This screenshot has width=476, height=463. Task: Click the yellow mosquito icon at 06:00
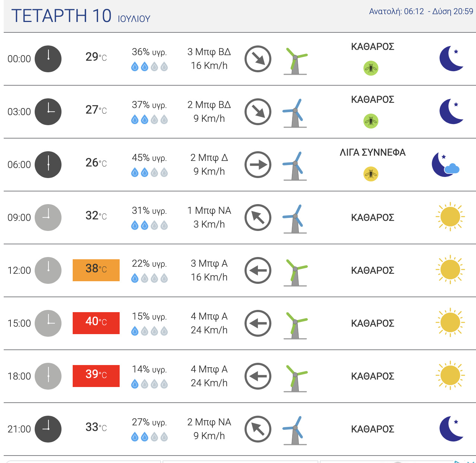[371, 174]
